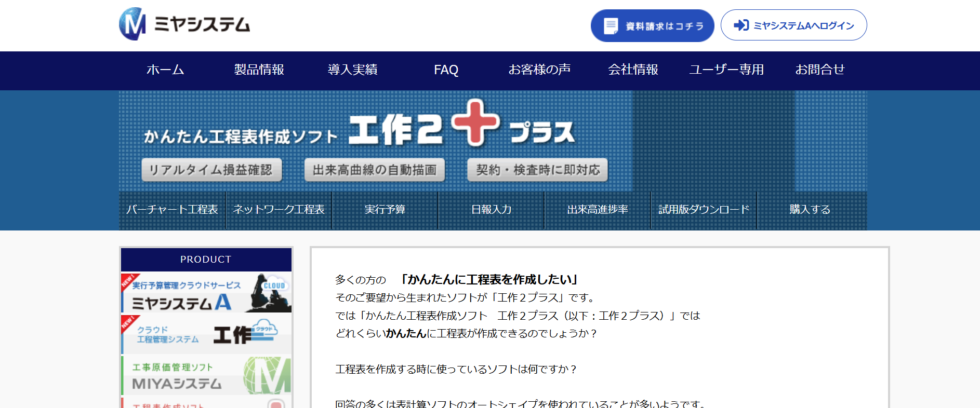Select the 出来高進捗率 tab
Image resolution: width=980 pixels, height=408 pixels.
[598, 210]
